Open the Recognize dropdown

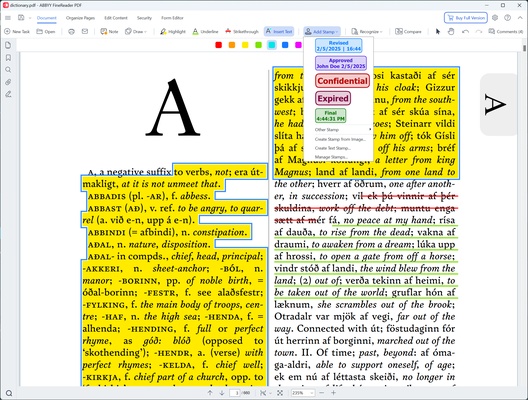tap(367, 31)
